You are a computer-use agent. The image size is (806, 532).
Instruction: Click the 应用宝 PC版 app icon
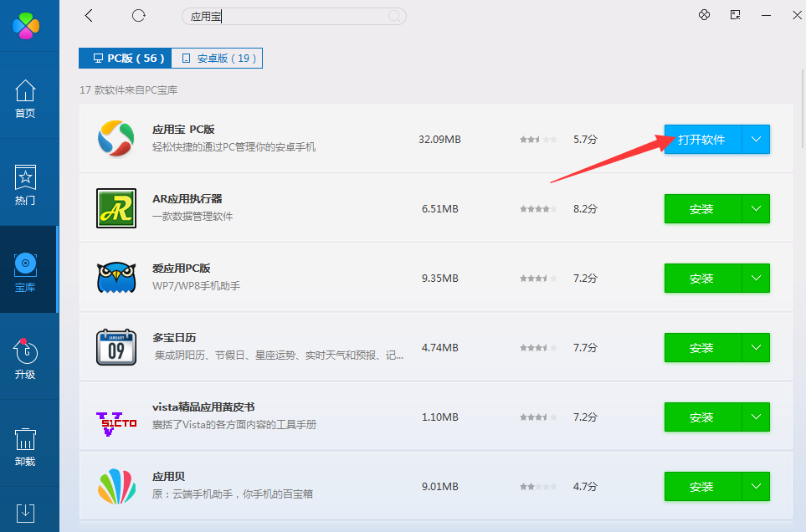[x=116, y=139]
